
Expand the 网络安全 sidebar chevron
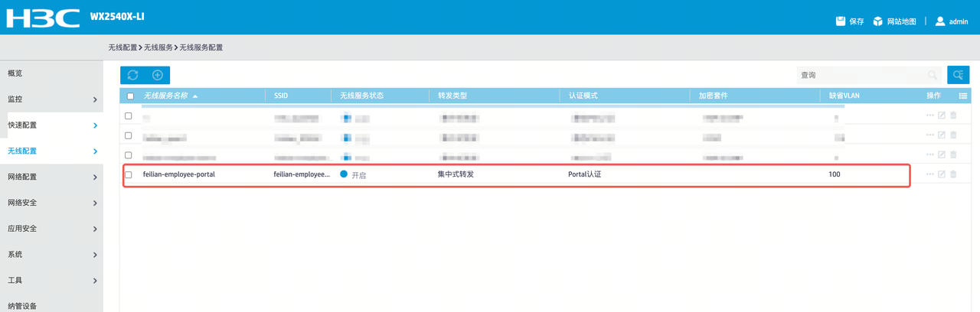(95, 203)
